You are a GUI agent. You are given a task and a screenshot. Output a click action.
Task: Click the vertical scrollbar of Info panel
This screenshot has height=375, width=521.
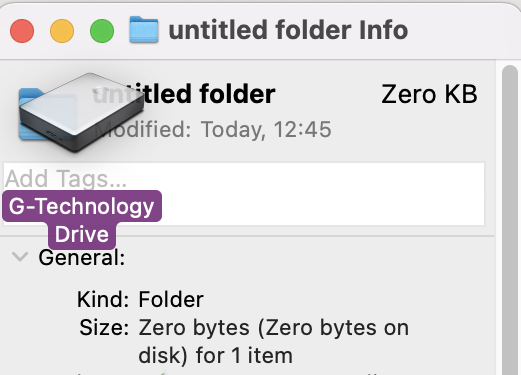(509, 220)
